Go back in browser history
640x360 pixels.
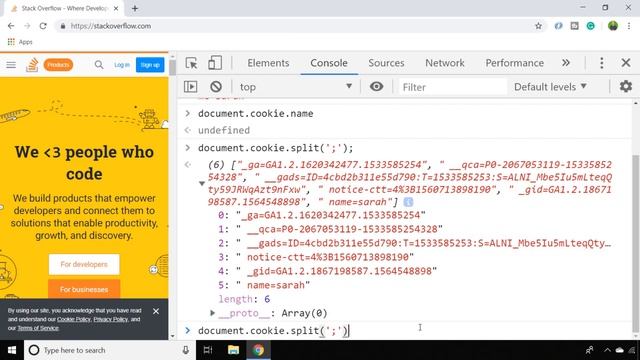[x=11, y=26]
